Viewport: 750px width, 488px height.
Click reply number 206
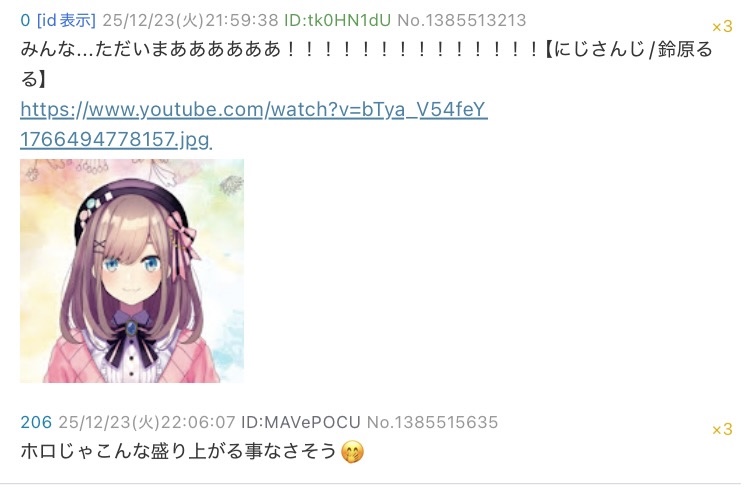coord(36,422)
